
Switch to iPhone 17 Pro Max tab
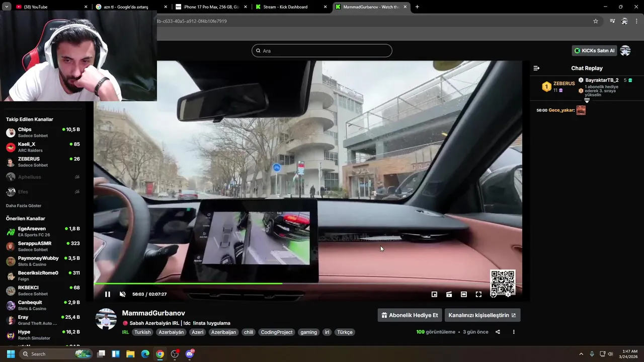tap(211, 7)
